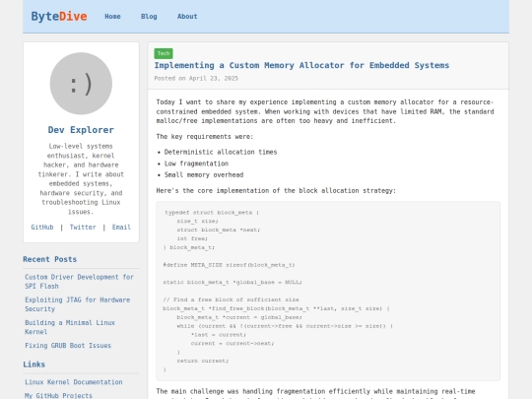532x399 pixels.
Task: Click the #define META_SIZE code line
Action: [229, 265]
